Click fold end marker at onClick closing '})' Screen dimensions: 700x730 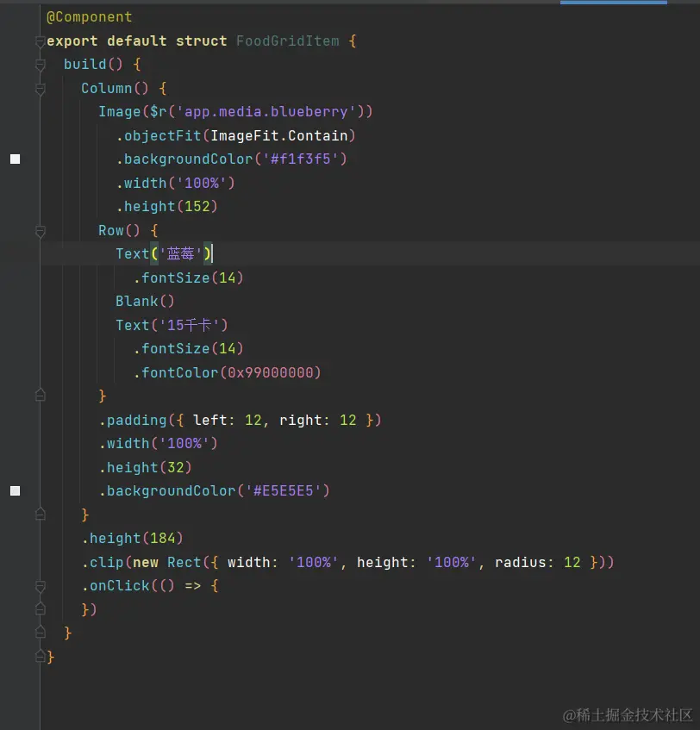click(x=40, y=609)
